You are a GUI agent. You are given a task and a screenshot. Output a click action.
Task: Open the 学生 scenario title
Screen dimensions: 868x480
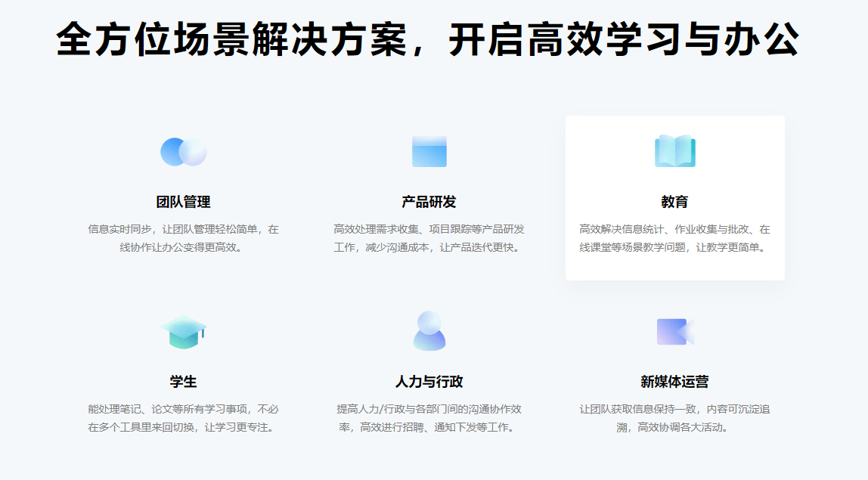click(183, 382)
